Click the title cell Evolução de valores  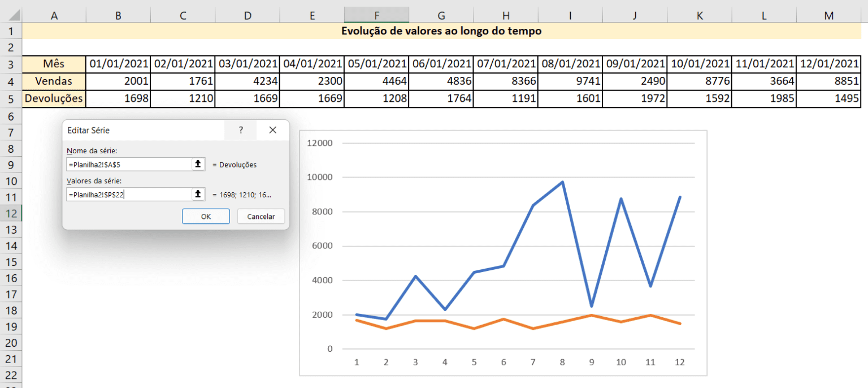(441, 31)
